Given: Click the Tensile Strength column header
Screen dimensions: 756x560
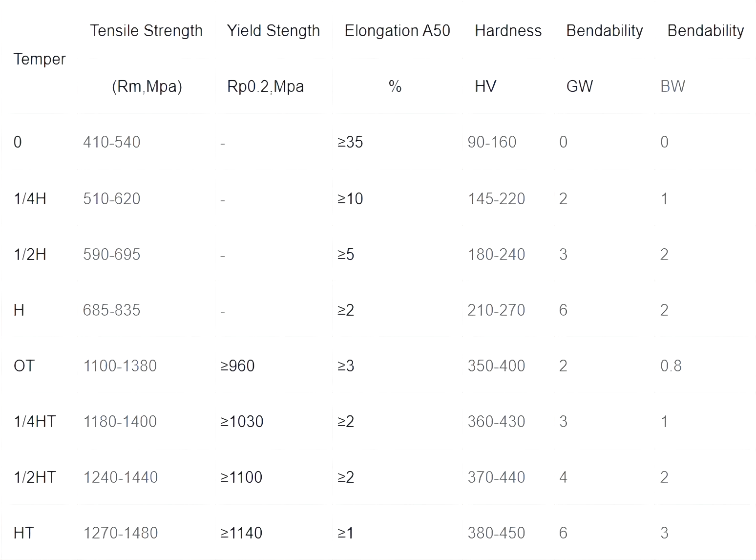Looking at the screenshot, I should [x=146, y=31].
